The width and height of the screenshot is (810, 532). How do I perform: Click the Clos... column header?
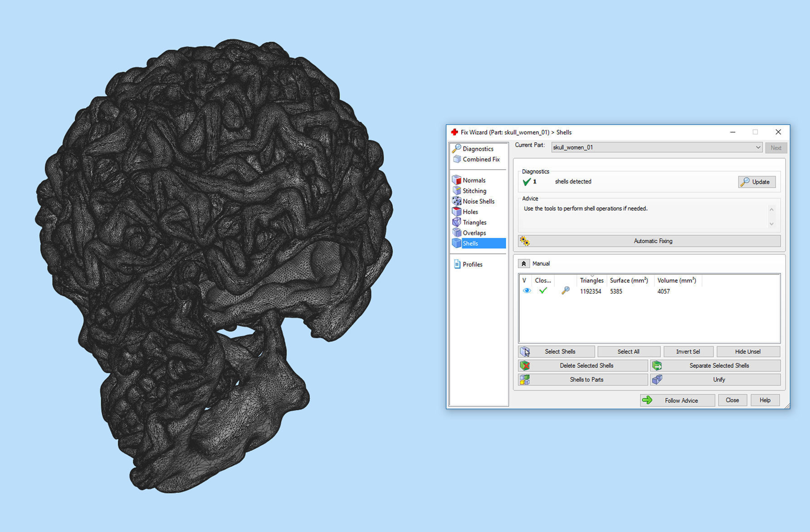(543, 280)
